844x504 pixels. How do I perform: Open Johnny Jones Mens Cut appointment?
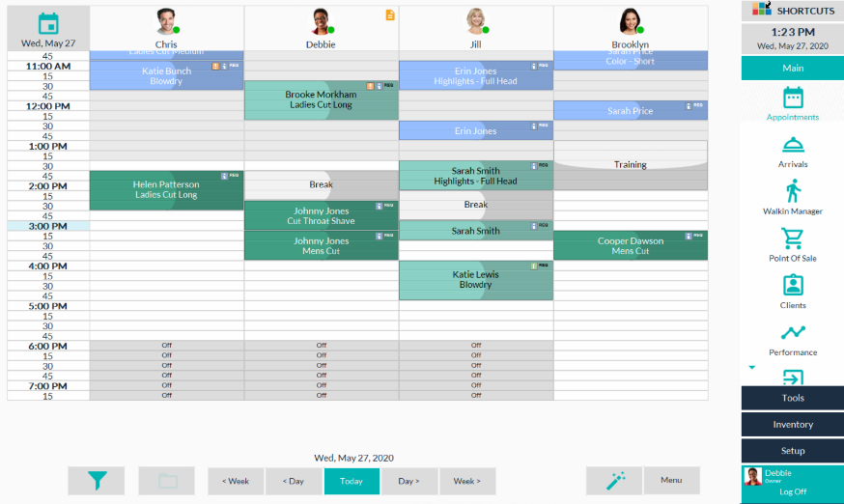[x=322, y=245]
